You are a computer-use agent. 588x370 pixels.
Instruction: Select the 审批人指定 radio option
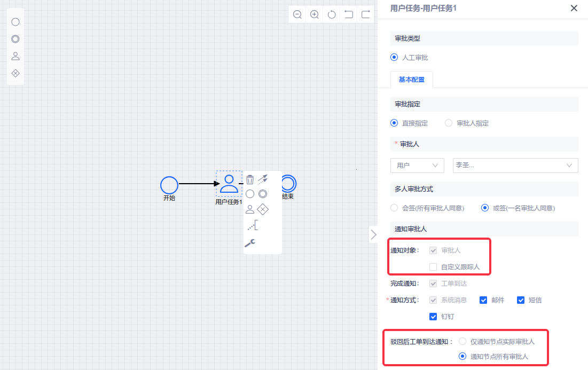coord(449,123)
